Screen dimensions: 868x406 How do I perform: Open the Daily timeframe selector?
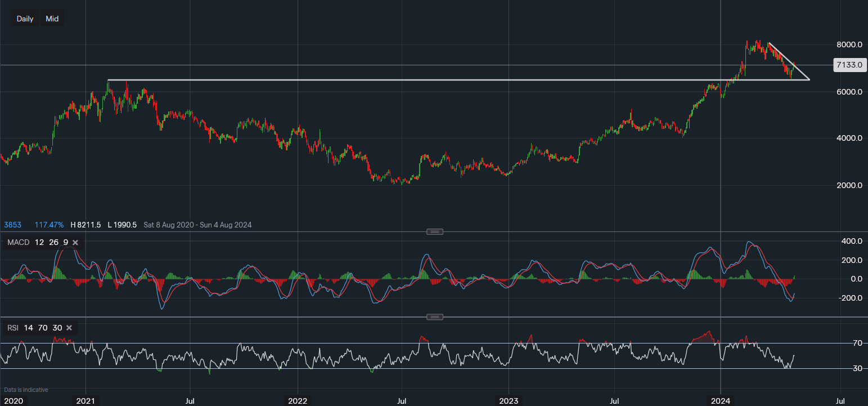25,19
